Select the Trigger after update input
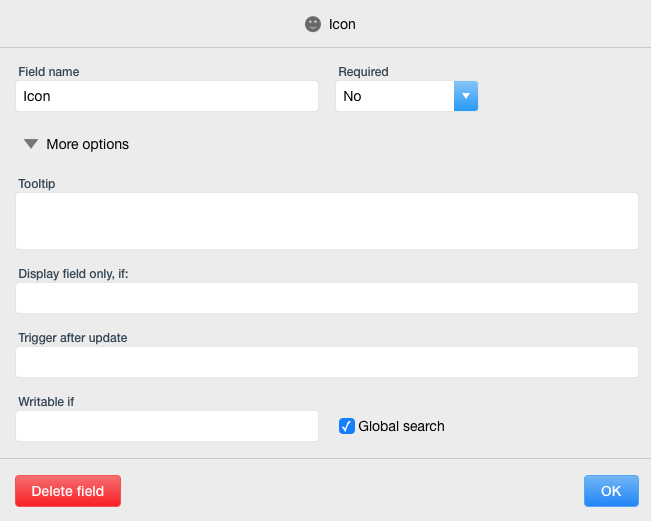 (326, 362)
